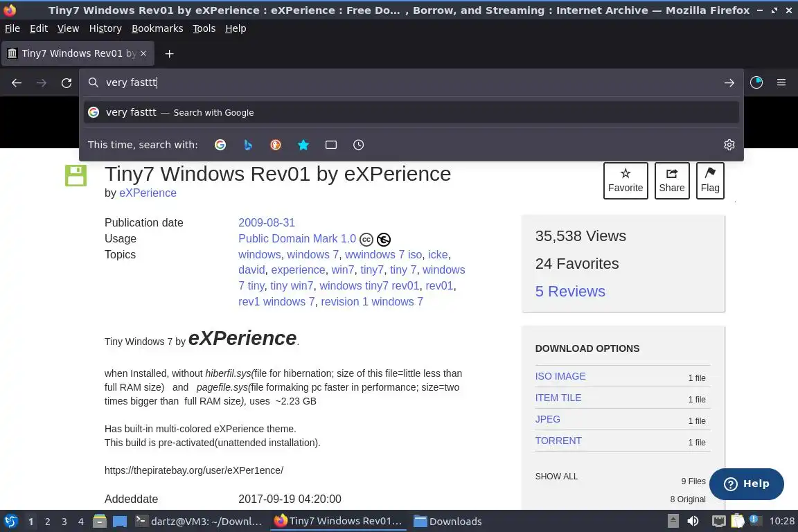Open volume control in system tray
798x532 pixels.
pyautogui.click(x=693, y=522)
